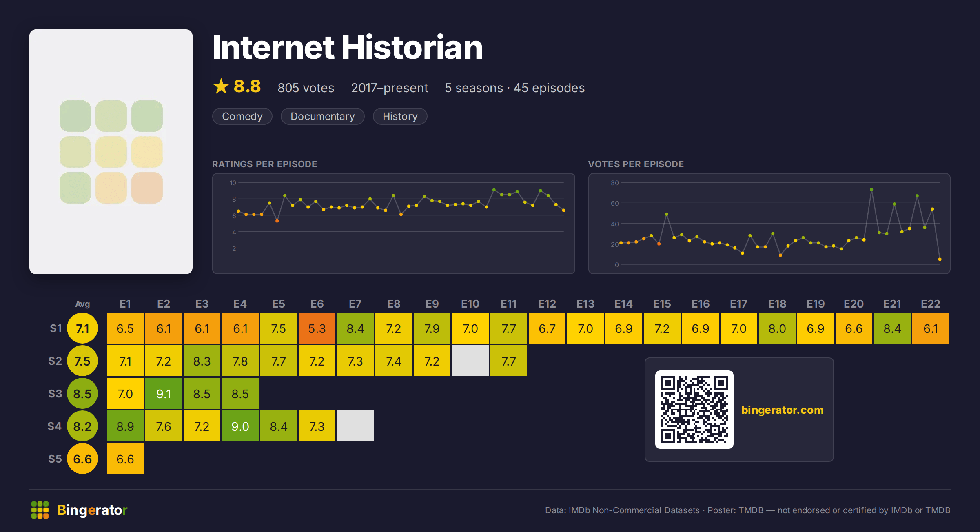The image size is (980, 532).
Task: Click the E22 column header
Action: [931, 304]
